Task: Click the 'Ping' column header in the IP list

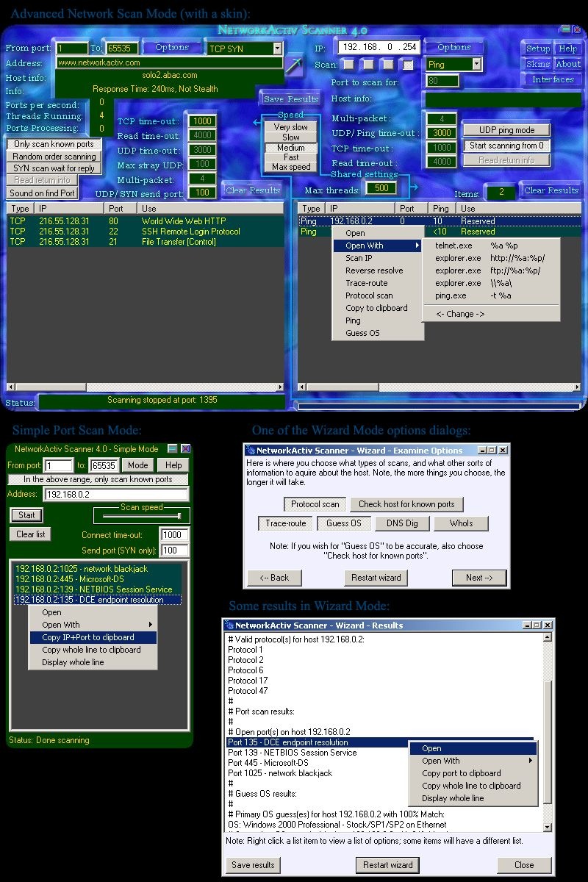Action: [x=442, y=209]
